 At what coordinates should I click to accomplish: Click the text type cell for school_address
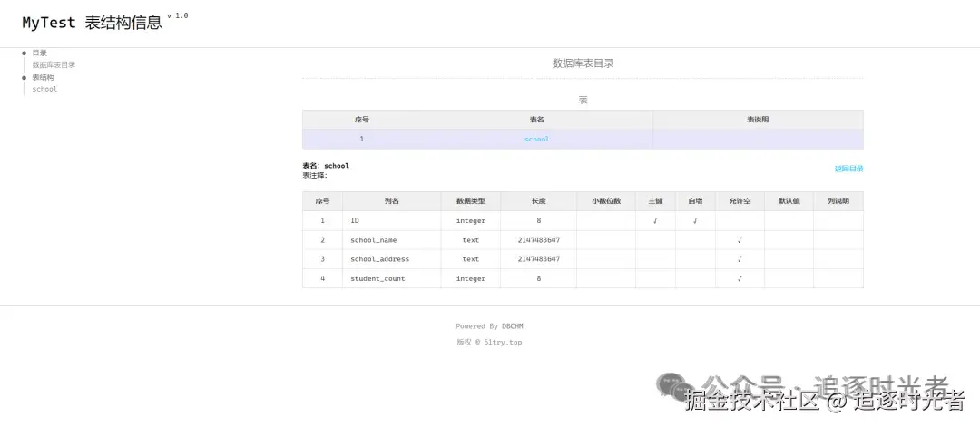click(471, 259)
